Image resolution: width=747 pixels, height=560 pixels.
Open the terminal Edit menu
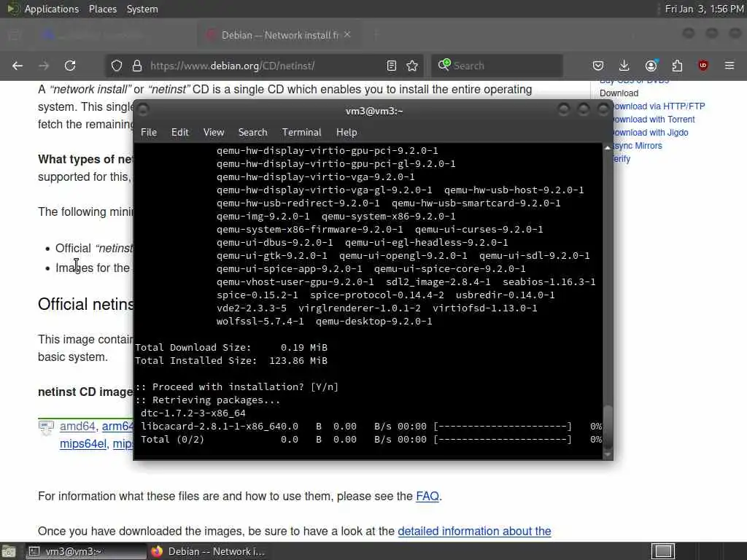[x=180, y=133]
